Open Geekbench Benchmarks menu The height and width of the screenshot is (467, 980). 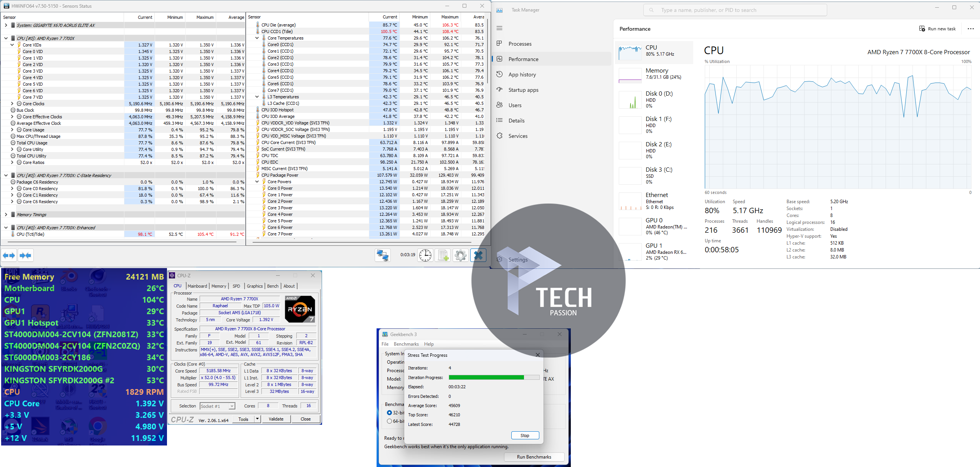[406, 344]
